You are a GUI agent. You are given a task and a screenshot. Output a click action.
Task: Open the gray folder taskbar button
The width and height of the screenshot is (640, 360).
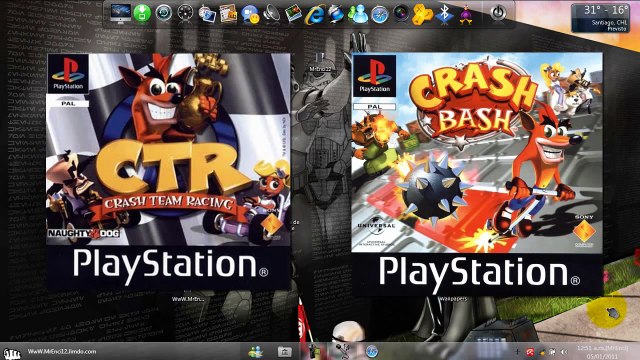point(284,351)
